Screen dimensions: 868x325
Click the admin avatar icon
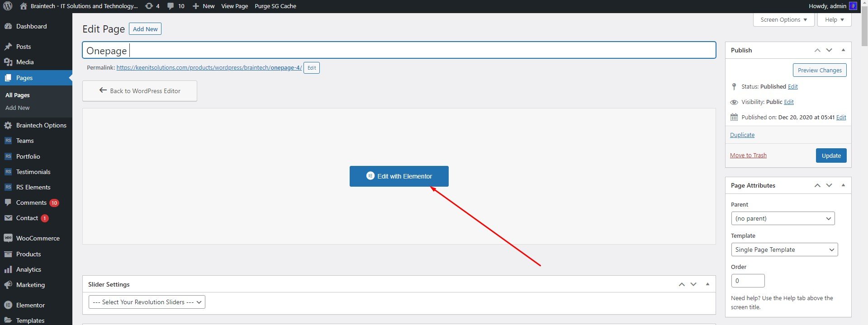click(x=853, y=6)
